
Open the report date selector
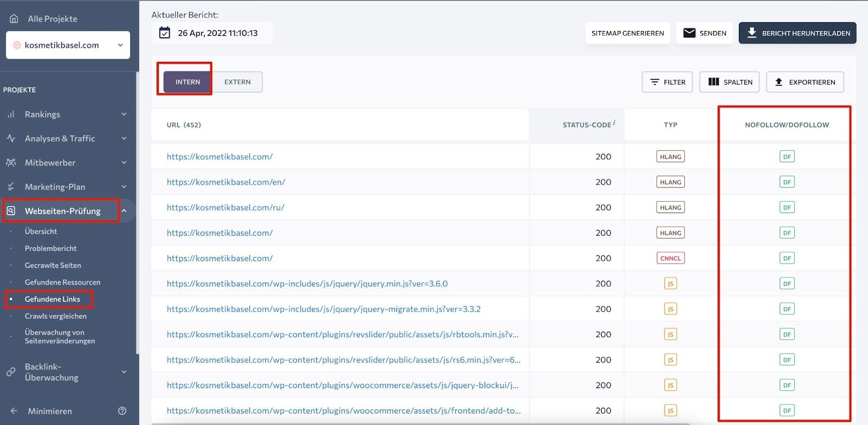pyautogui.click(x=212, y=33)
